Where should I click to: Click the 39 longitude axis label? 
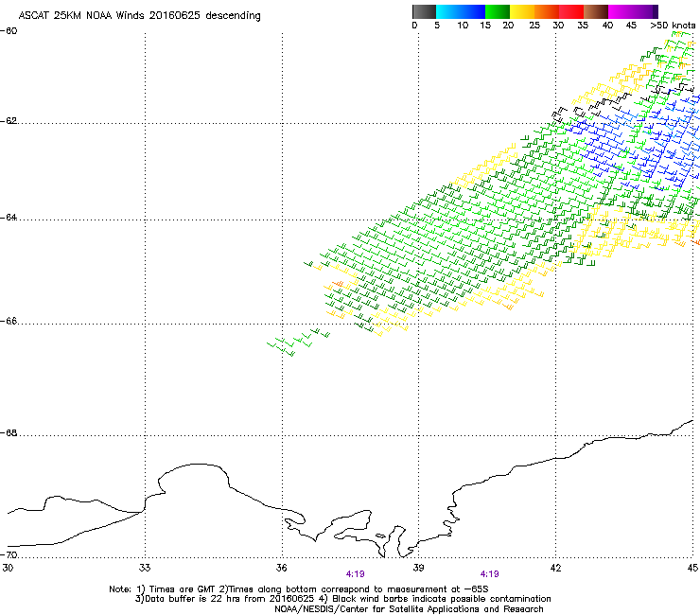418,568
